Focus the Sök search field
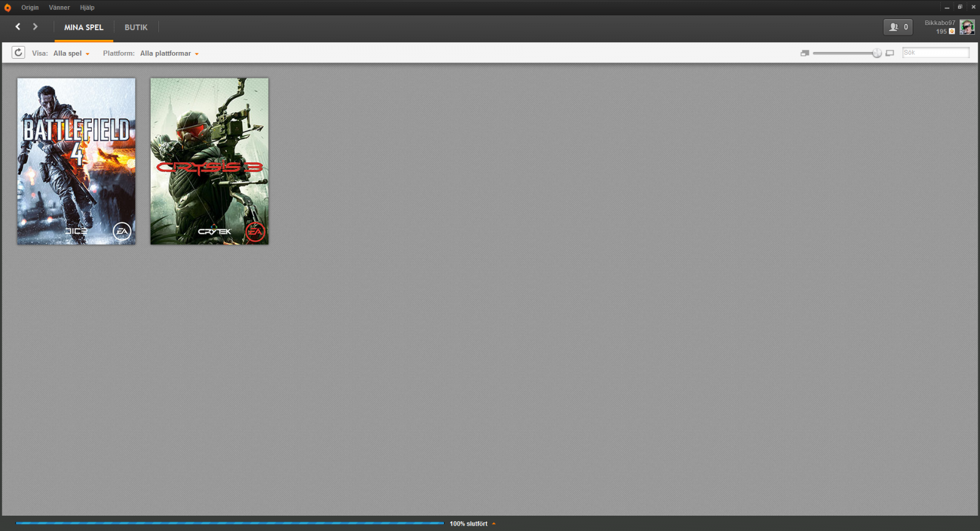 [x=935, y=53]
